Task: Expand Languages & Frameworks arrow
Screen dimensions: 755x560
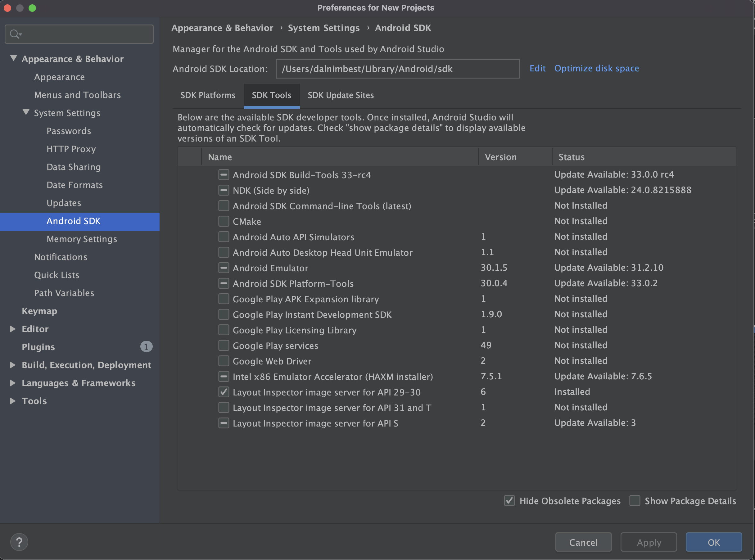Action: (x=13, y=383)
